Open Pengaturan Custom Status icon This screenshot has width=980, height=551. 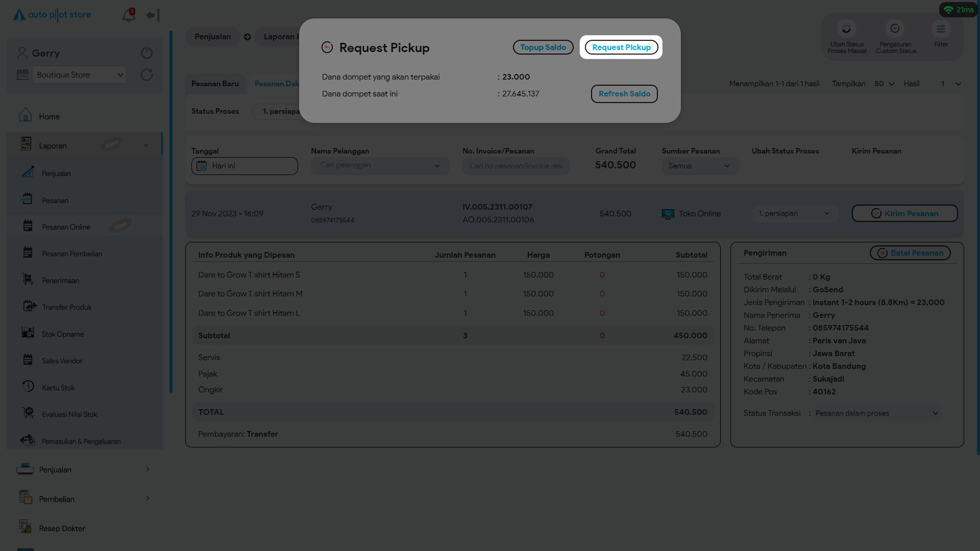[895, 29]
